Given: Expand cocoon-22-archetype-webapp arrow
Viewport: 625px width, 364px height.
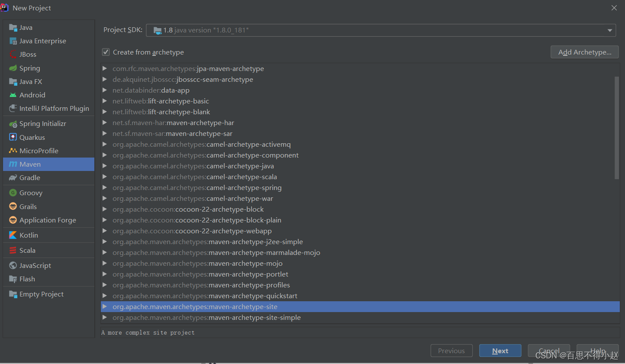Looking at the screenshot, I should (105, 231).
